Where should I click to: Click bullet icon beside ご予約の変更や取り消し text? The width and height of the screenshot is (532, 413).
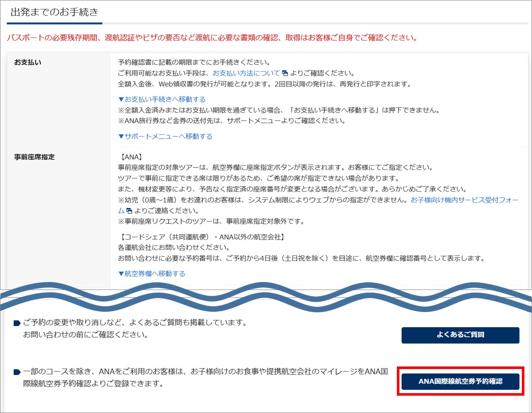click(17, 323)
